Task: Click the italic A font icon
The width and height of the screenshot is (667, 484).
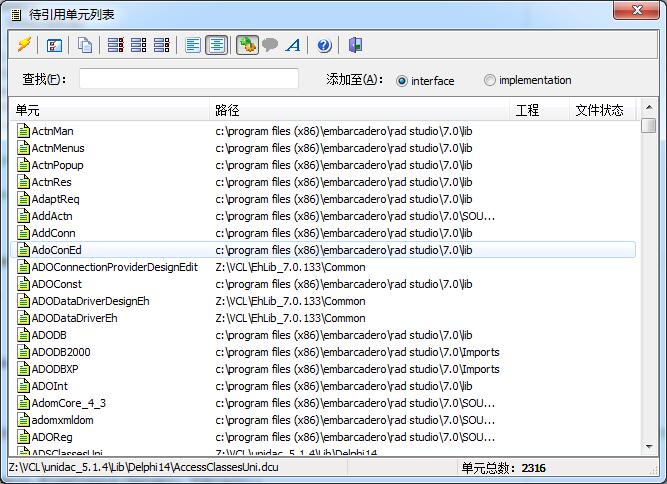Action: 293,45
